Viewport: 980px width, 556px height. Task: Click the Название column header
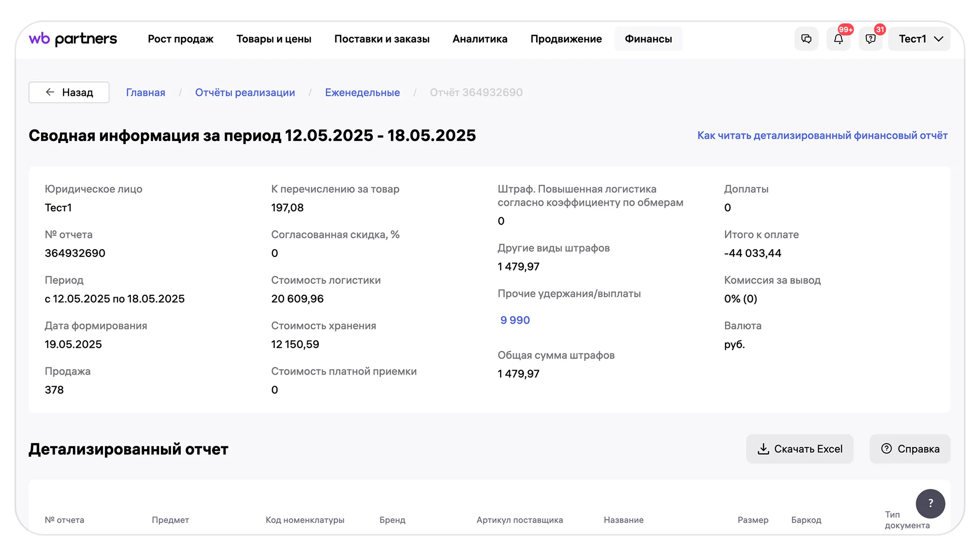coord(624,520)
